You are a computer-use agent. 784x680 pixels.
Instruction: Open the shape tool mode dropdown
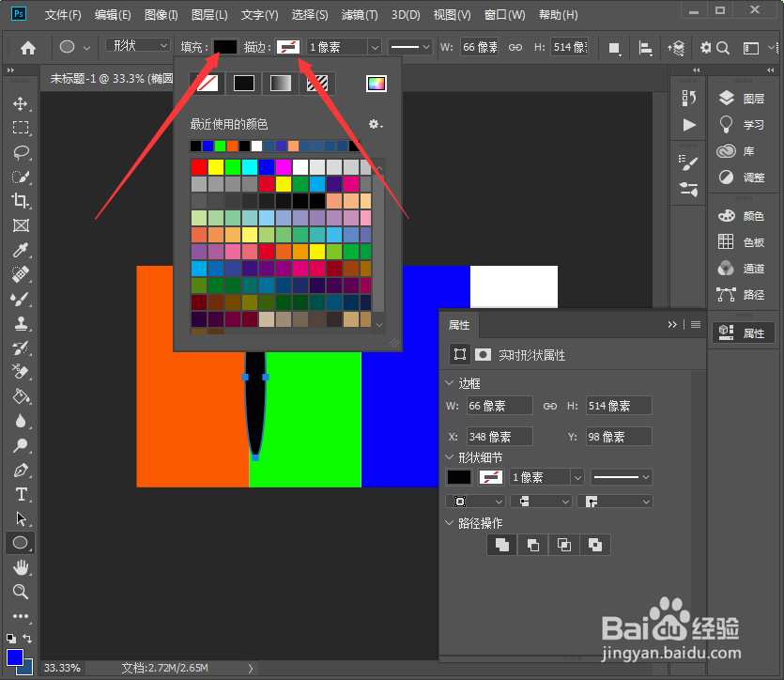coord(137,45)
